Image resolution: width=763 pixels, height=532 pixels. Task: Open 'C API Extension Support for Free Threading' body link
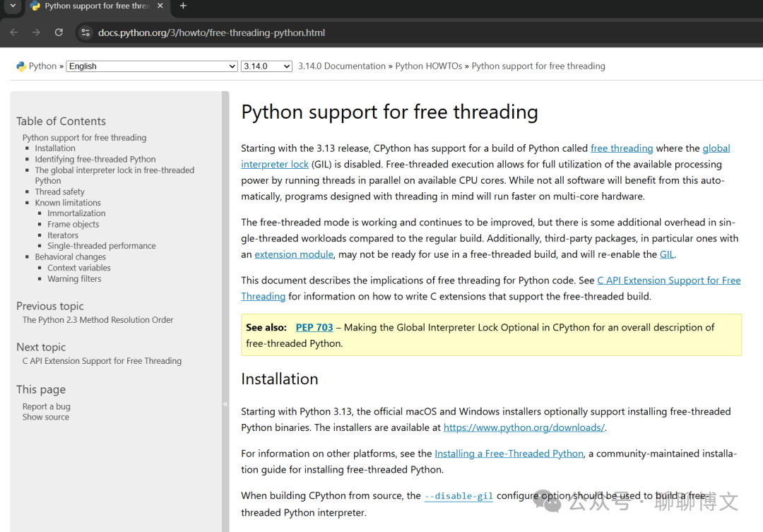click(668, 280)
